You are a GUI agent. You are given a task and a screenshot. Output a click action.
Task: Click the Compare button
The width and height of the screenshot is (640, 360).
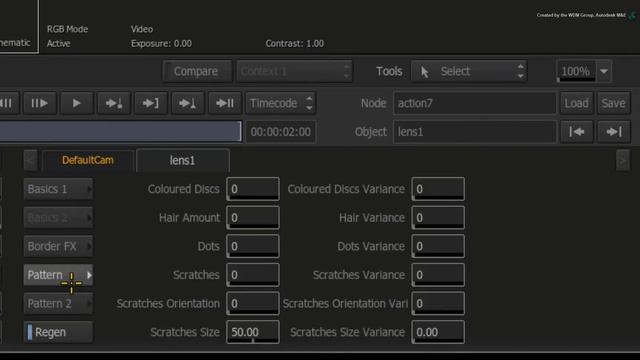(x=197, y=71)
